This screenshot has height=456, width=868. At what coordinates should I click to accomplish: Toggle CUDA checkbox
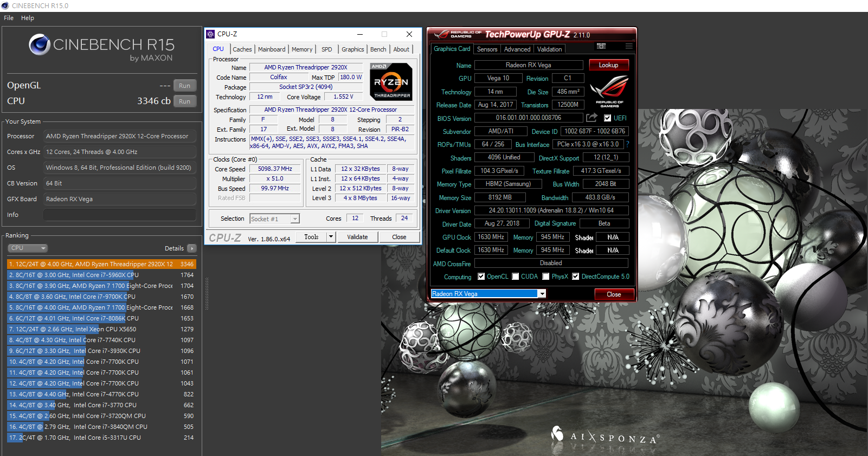(x=516, y=277)
